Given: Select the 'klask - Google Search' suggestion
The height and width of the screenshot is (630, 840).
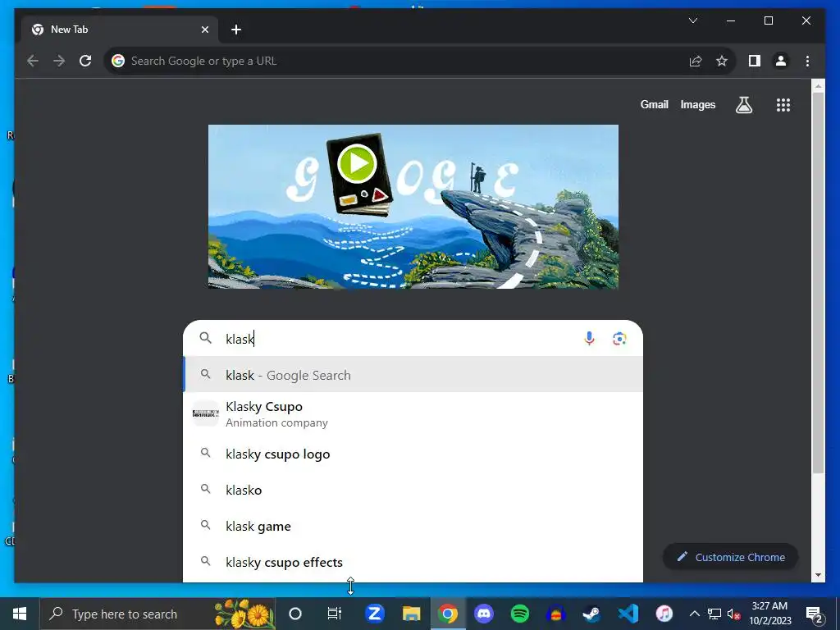Looking at the screenshot, I should [413, 375].
